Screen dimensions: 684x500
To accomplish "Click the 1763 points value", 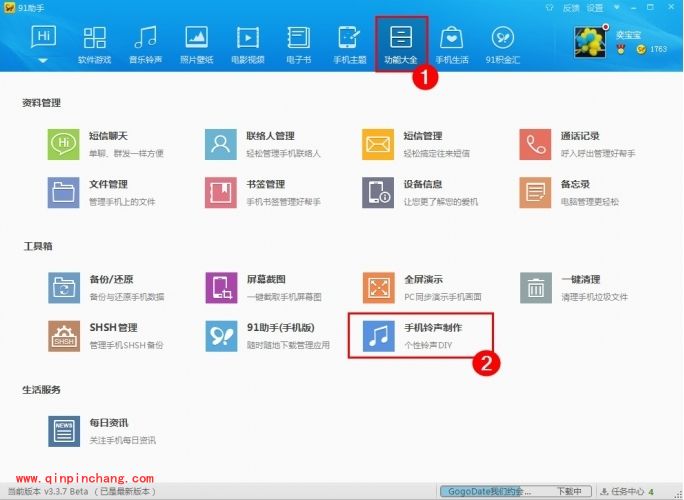I will [x=658, y=49].
